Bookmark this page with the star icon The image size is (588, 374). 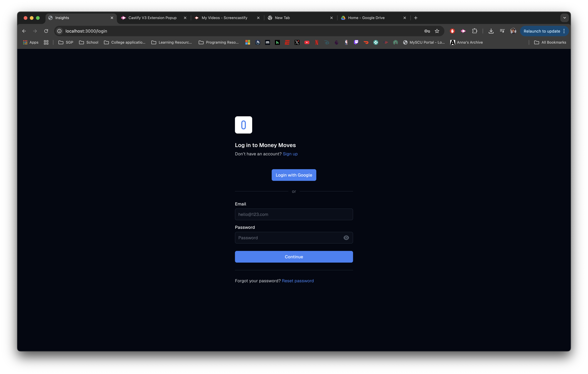tap(437, 31)
